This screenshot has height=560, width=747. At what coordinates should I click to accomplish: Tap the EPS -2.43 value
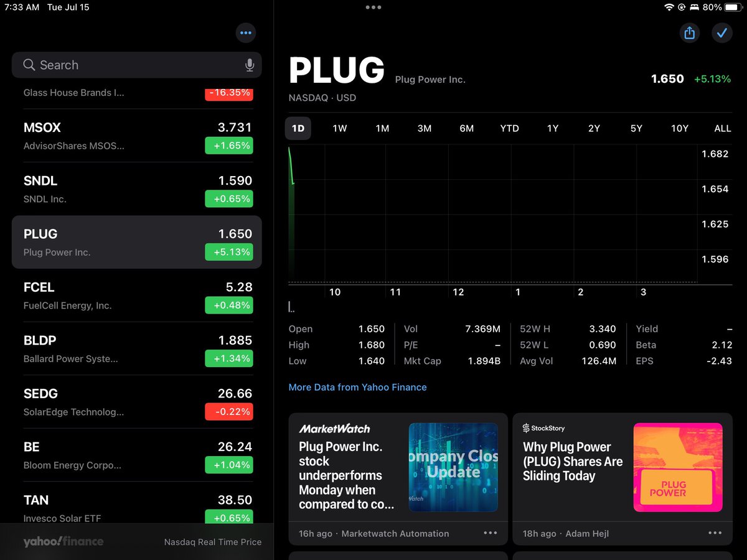[x=720, y=361]
